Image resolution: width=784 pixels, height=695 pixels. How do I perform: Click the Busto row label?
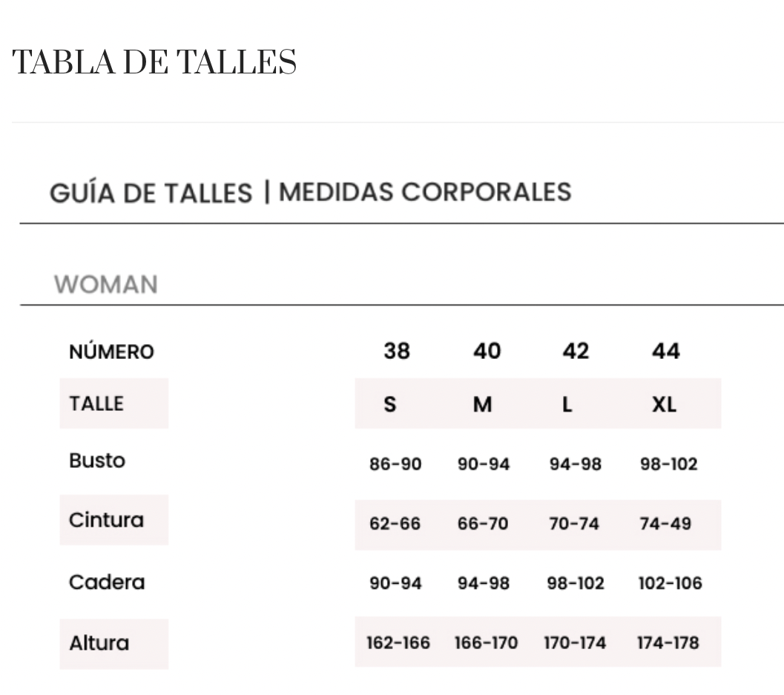(x=97, y=461)
